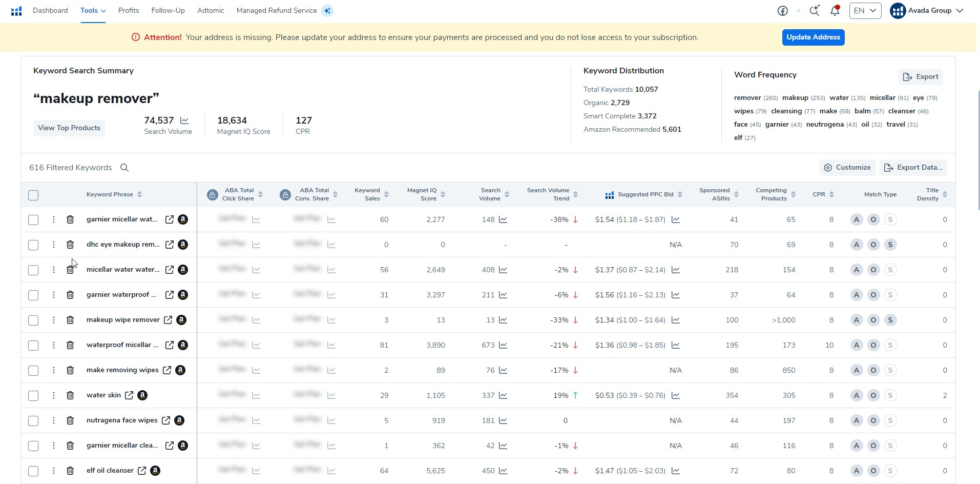Image resolution: width=980 pixels, height=484 pixels.
Task: View search volume graph for elf oil cleanser
Action: (x=503, y=471)
